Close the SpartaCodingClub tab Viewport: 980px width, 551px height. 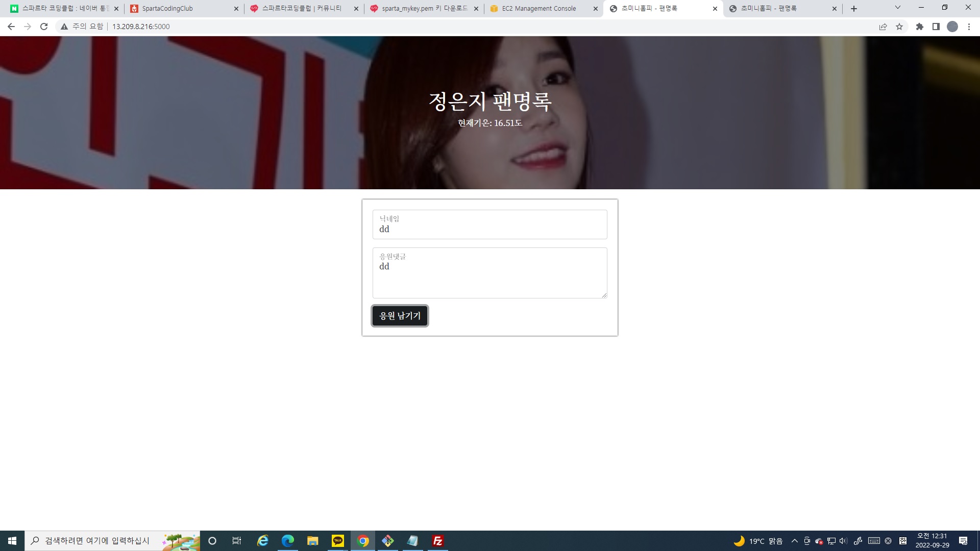point(236,9)
